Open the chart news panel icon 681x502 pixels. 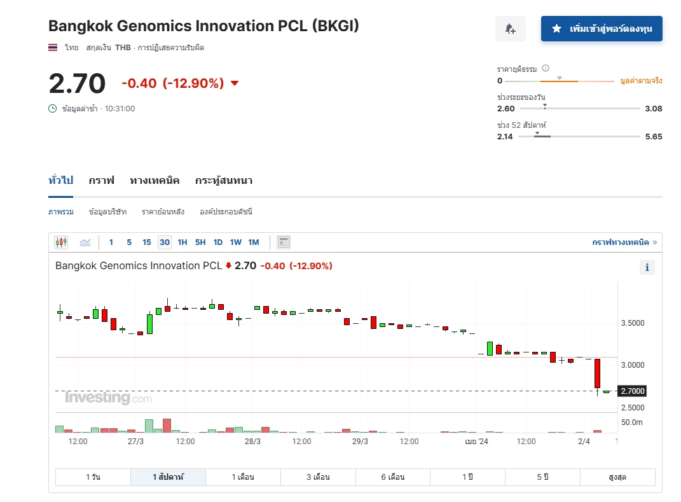[284, 242]
